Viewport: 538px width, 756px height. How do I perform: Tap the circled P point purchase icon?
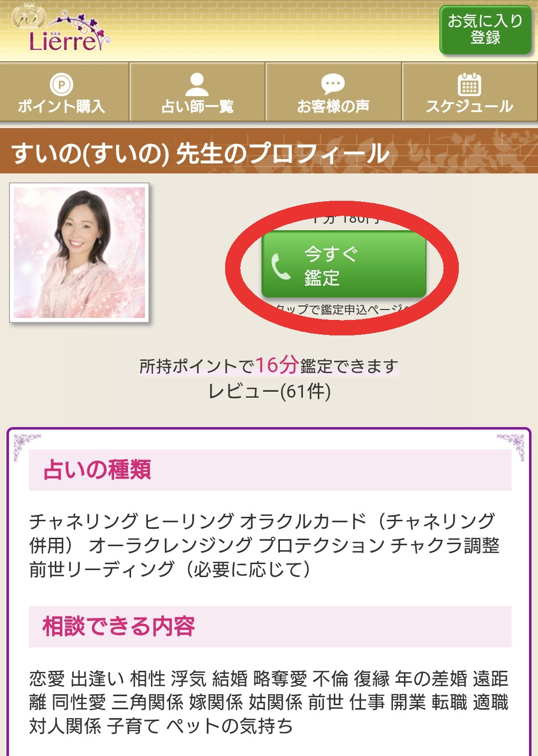tap(62, 85)
